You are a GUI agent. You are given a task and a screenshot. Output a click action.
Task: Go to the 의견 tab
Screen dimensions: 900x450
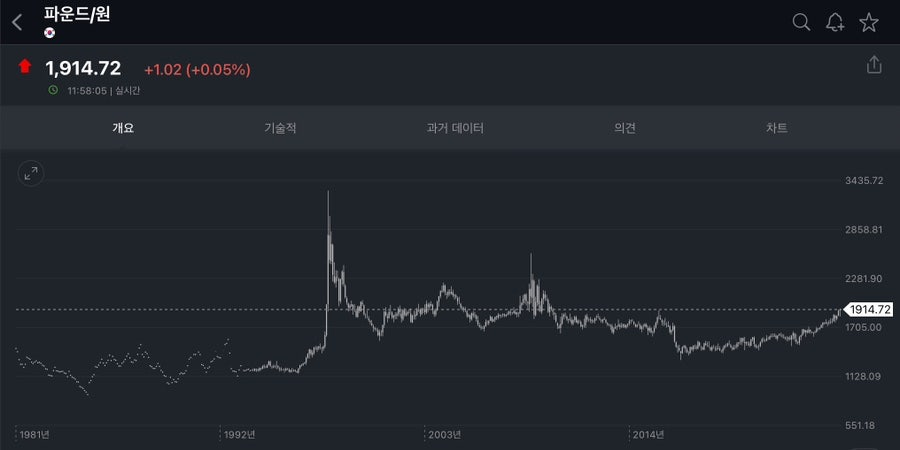click(624, 128)
